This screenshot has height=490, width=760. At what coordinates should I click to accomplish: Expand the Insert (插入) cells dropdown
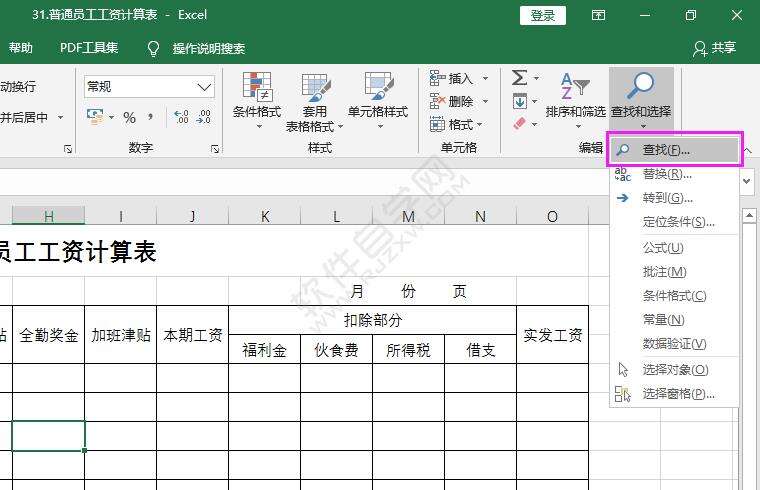click(x=485, y=78)
